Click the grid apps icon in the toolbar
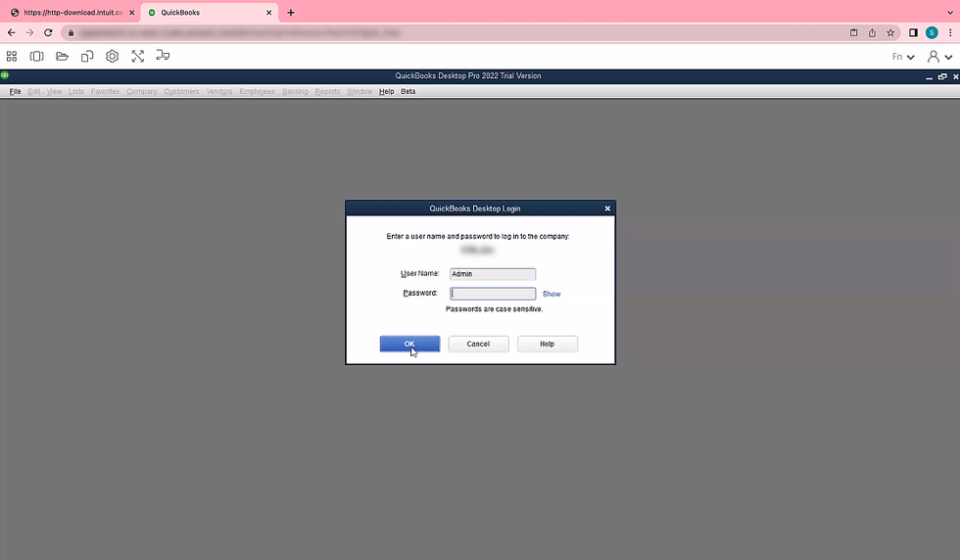Screen dimensions: 960x560 (12, 57)
